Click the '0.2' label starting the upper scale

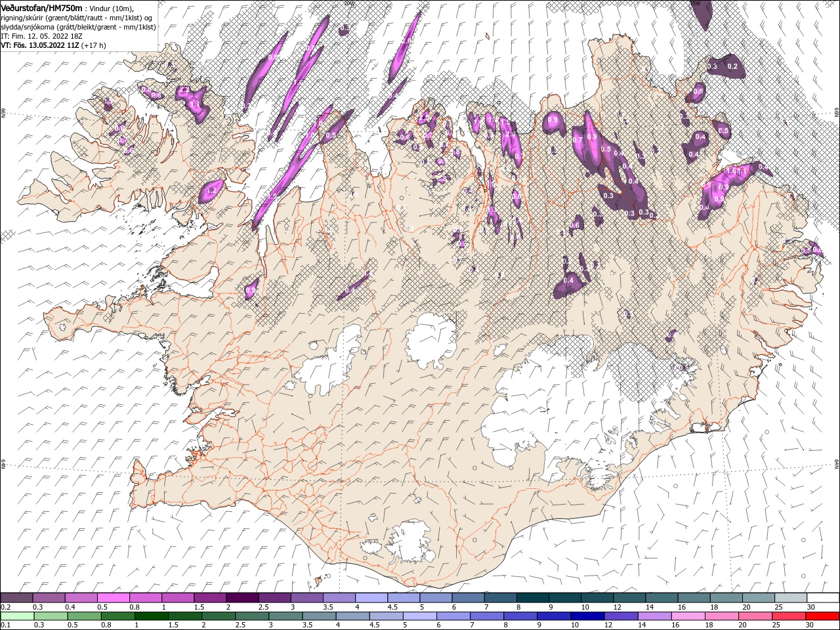(6, 607)
